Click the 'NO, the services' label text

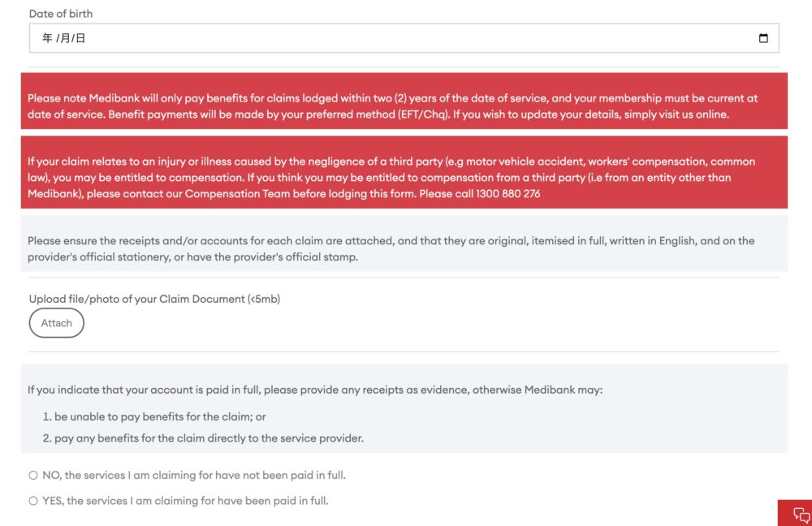[x=193, y=475]
